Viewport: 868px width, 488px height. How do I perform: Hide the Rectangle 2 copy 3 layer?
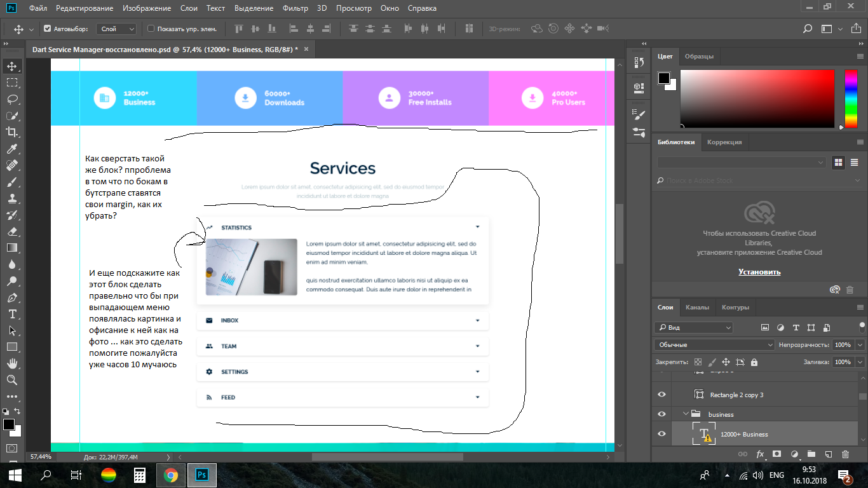click(x=661, y=395)
